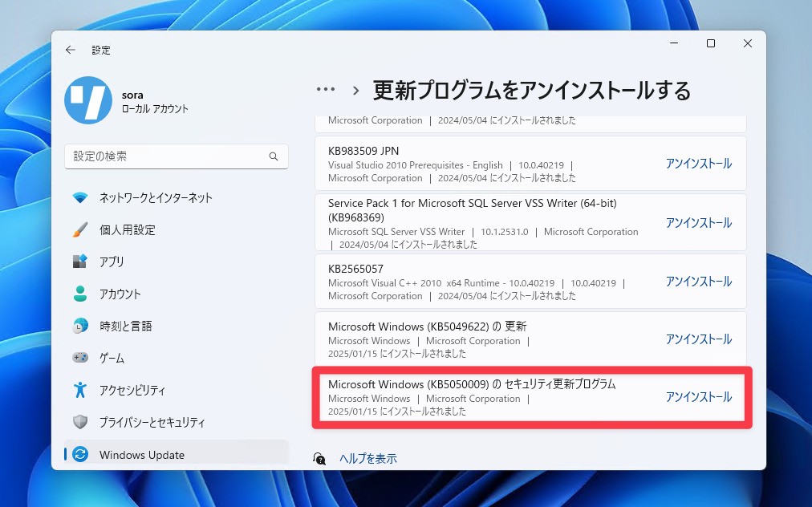Maximize the 設定 window
This screenshot has height=507, width=812.
[711, 43]
